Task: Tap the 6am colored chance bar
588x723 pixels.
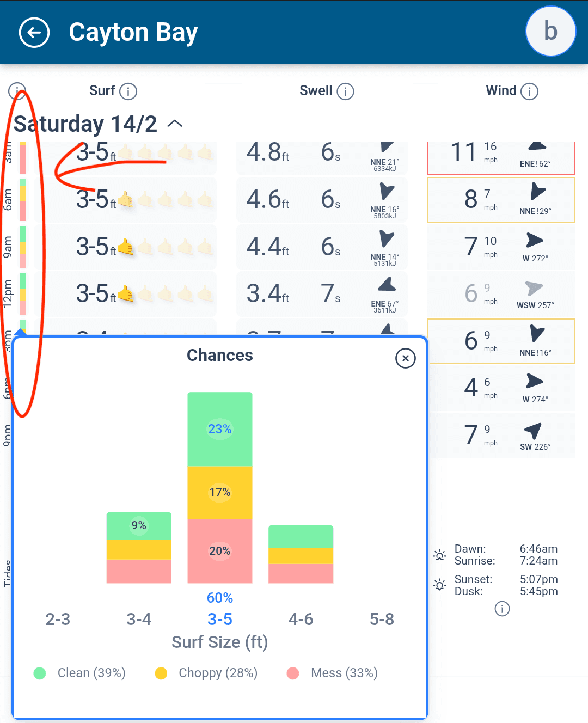Action: [23, 200]
